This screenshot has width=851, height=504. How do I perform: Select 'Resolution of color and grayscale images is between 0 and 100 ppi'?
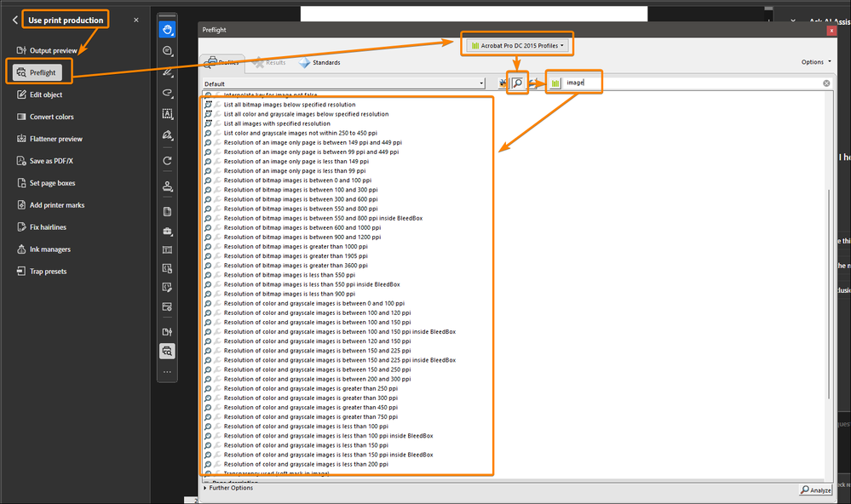[x=314, y=303]
